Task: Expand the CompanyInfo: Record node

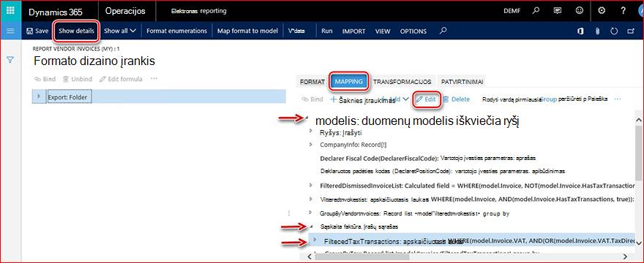Action: click(x=311, y=145)
